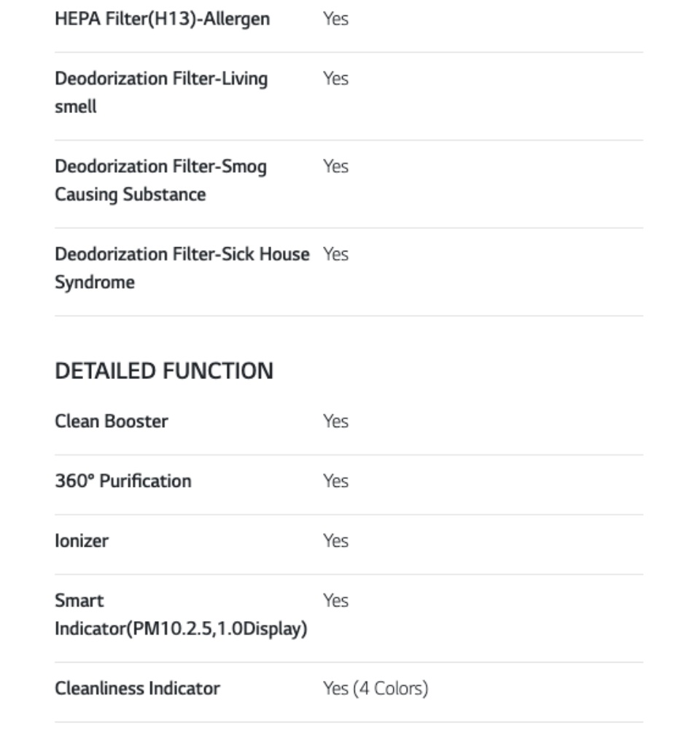Screen dimensions: 700x729
Task: Click the Yes value for Clean Booster
Action: [x=335, y=421]
